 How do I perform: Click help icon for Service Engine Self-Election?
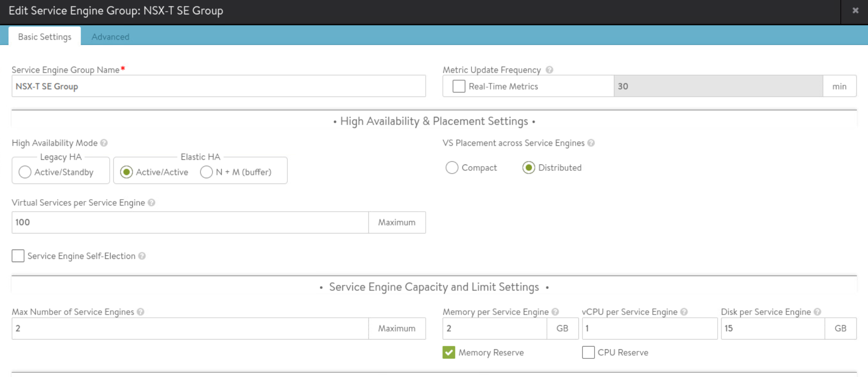tap(142, 256)
